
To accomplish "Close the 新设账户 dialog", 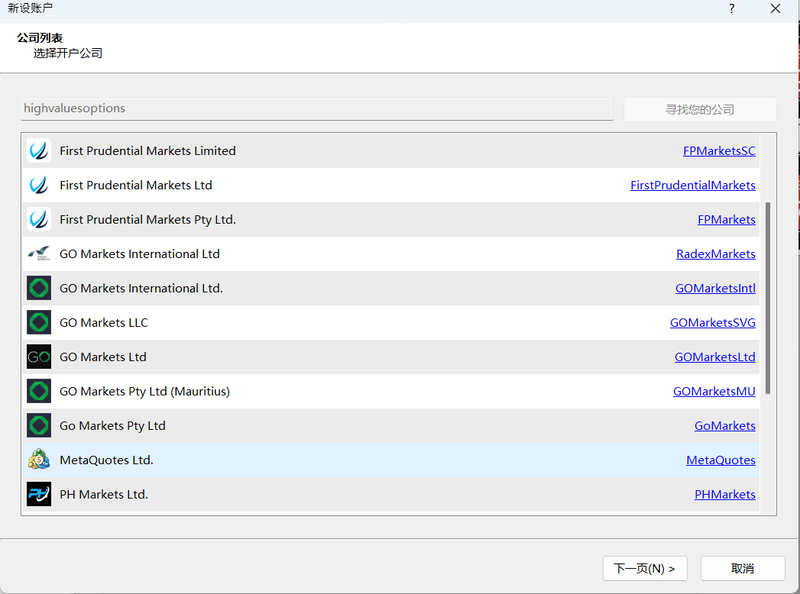I will coord(776,9).
